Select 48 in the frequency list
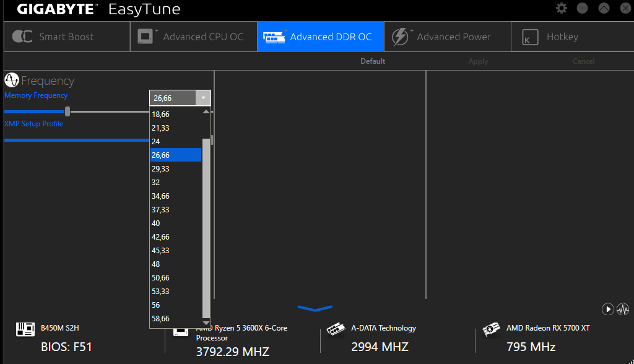This screenshot has width=634, height=364. (x=176, y=264)
